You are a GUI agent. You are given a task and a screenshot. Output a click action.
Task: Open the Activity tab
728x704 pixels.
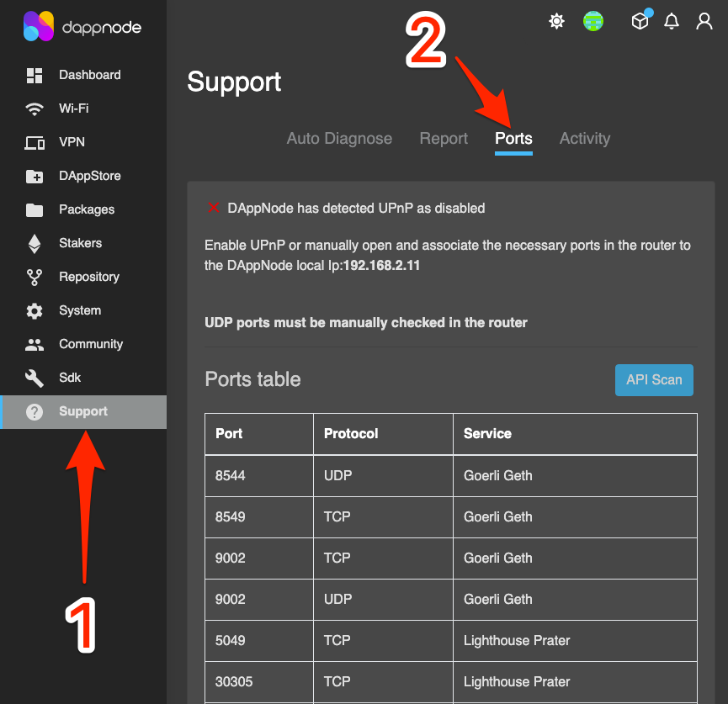click(x=585, y=139)
